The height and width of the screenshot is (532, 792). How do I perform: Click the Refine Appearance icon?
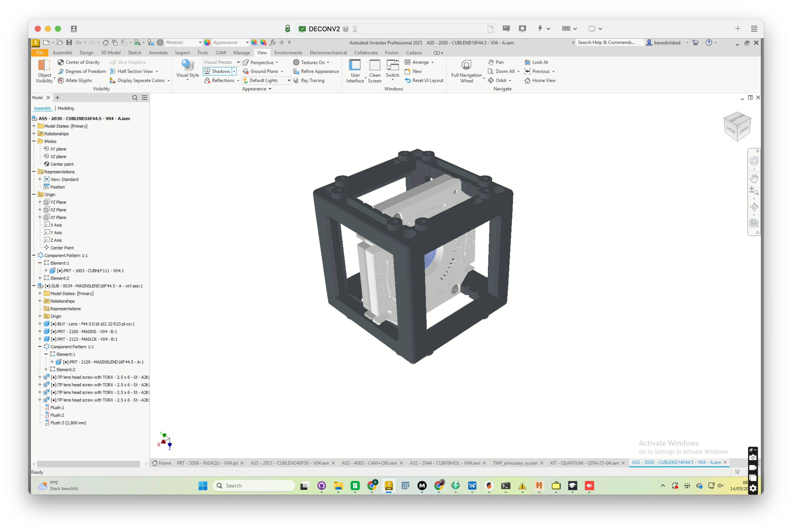[x=296, y=71]
